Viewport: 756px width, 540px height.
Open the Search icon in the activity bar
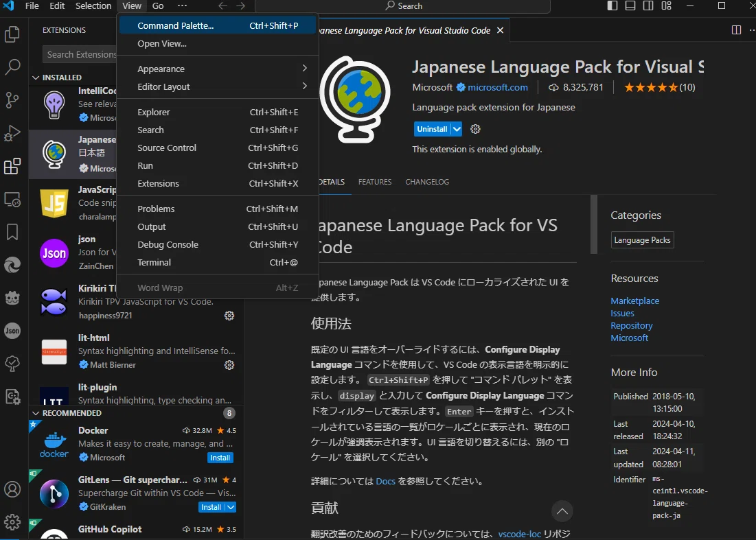[12, 67]
